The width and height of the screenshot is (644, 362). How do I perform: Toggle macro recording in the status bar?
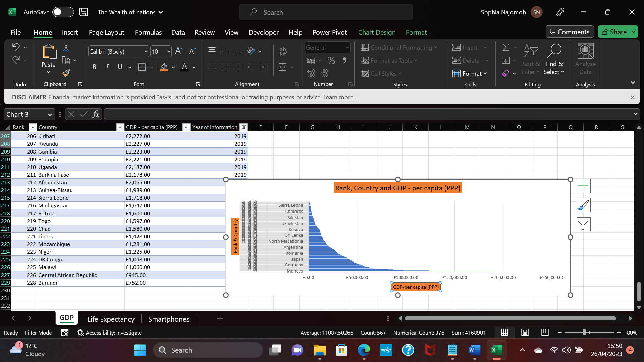point(65,333)
